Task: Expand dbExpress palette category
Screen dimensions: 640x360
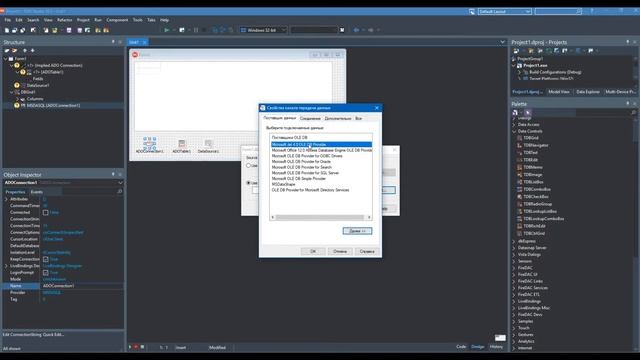Action: click(514, 241)
